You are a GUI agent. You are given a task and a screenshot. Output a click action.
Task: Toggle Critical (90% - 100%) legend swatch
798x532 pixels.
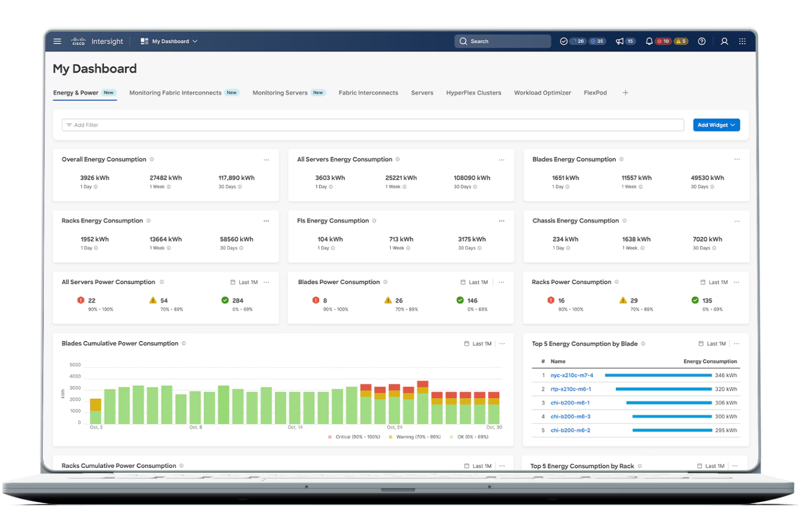(x=330, y=437)
